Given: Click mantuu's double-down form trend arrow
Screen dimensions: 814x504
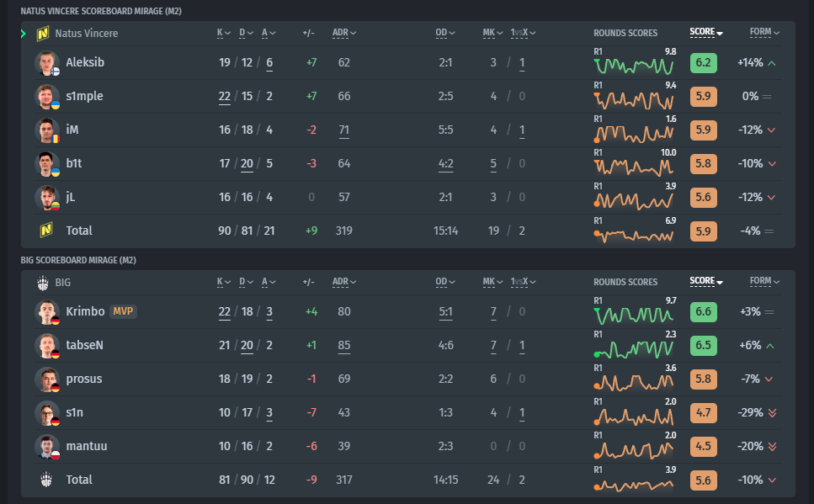Looking at the screenshot, I should click(x=773, y=447).
